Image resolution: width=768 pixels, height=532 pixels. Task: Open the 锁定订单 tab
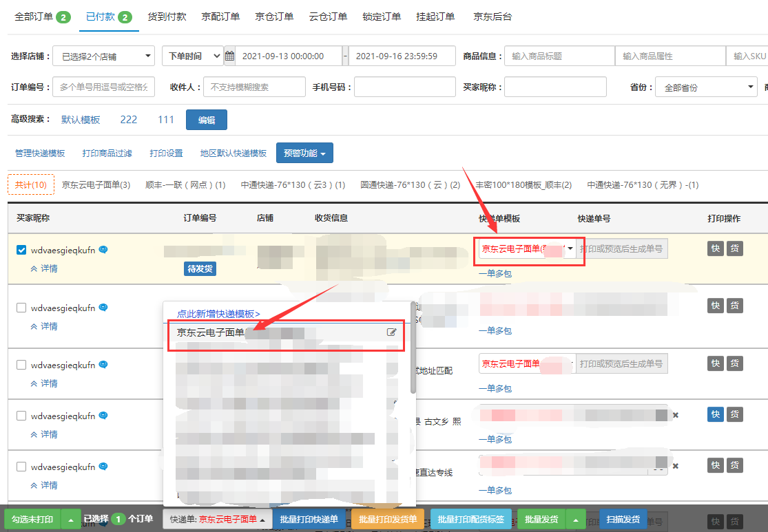coord(382,17)
